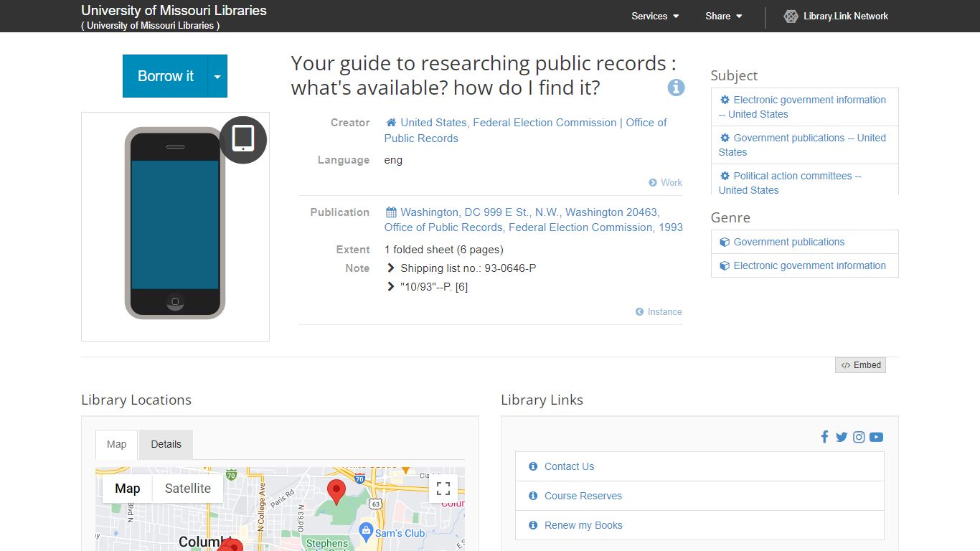This screenshot has height=551, width=980.
Task: Click the Borrow it button
Action: (x=165, y=76)
